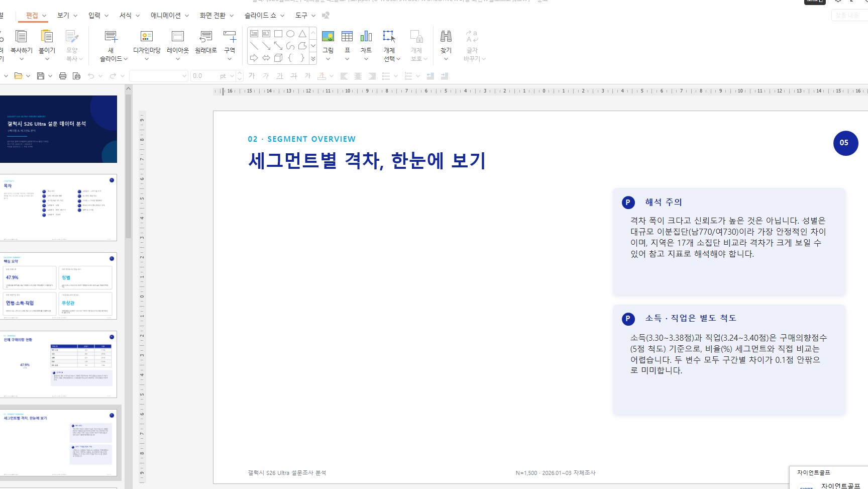Image resolution: width=868 pixels, height=489 pixels.
Task: Open 찾기 find binoculars icon
Action: click(446, 37)
